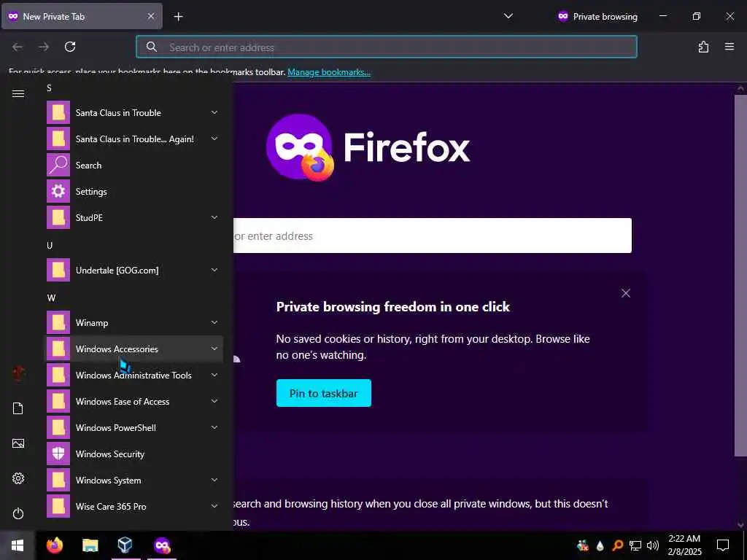The image size is (747, 560).
Task: Click the S letter header in app list
Action: tap(49, 88)
